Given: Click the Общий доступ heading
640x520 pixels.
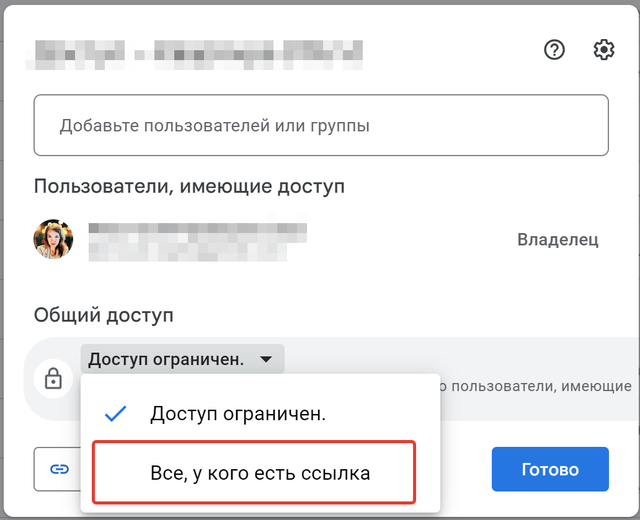Looking at the screenshot, I should [104, 315].
